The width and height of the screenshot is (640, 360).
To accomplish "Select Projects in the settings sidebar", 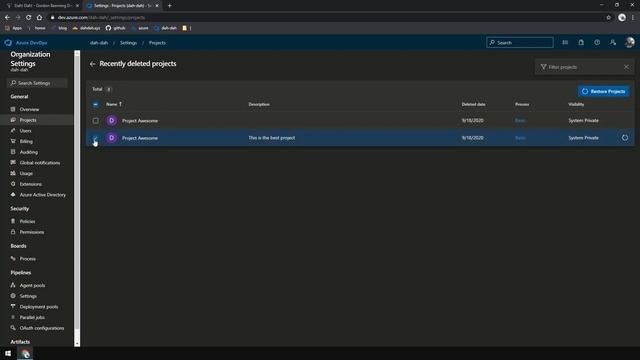I will (x=28, y=120).
